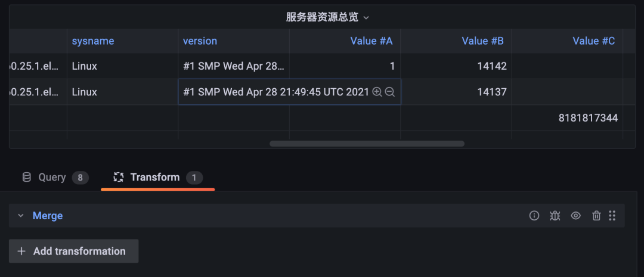Click the database icon of the Query tab
The height and width of the screenshot is (277, 644).
click(27, 178)
